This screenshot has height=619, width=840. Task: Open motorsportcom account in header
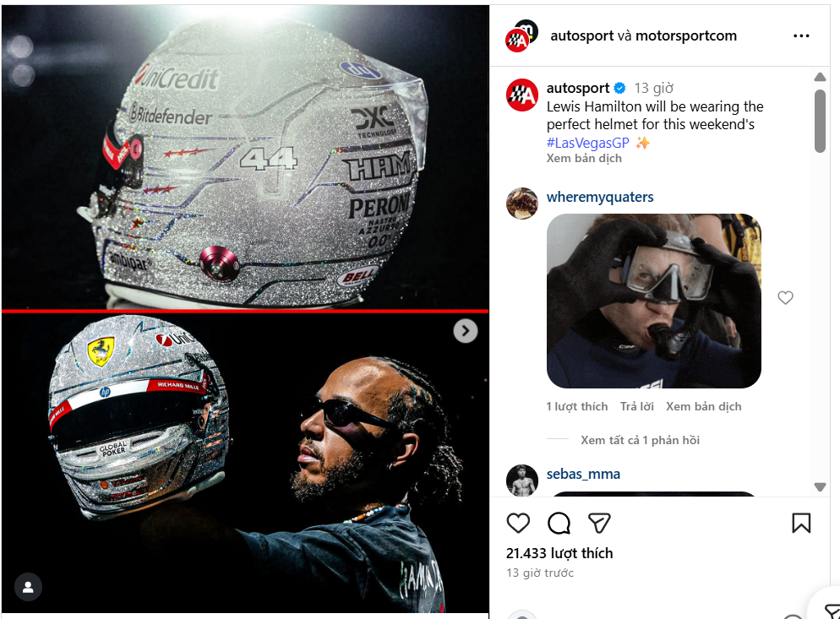(685, 35)
